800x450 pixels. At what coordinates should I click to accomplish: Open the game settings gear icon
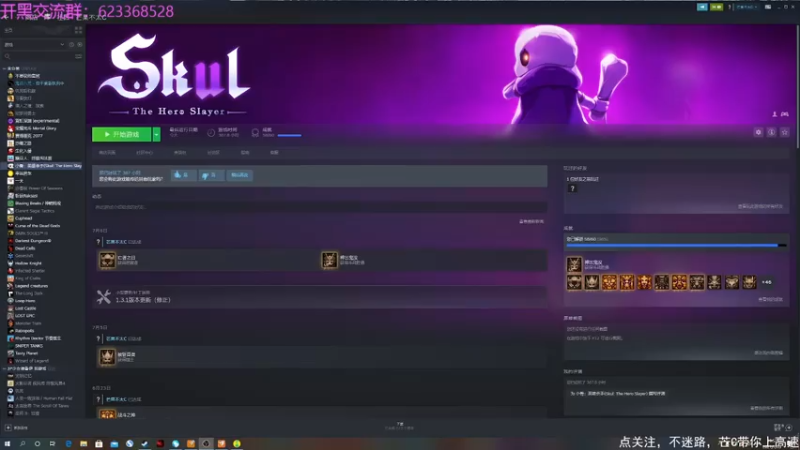tap(758, 132)
